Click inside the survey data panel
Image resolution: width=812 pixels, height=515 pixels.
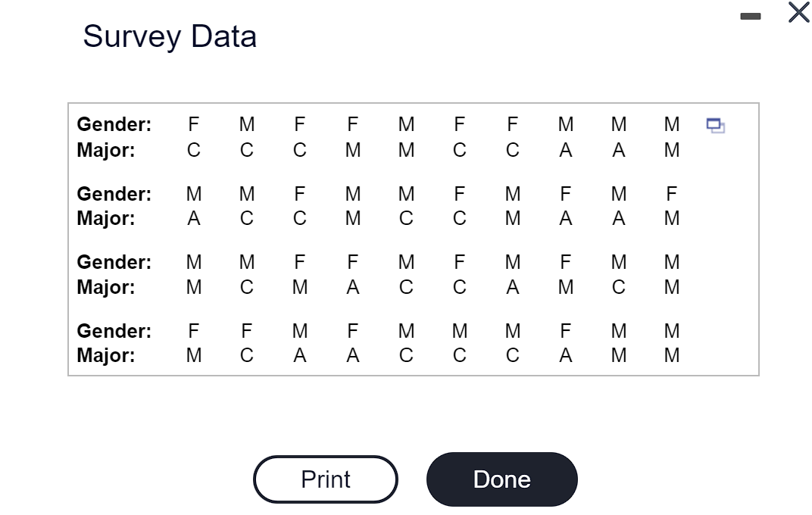pyautogui.click(x=414, y=239)
